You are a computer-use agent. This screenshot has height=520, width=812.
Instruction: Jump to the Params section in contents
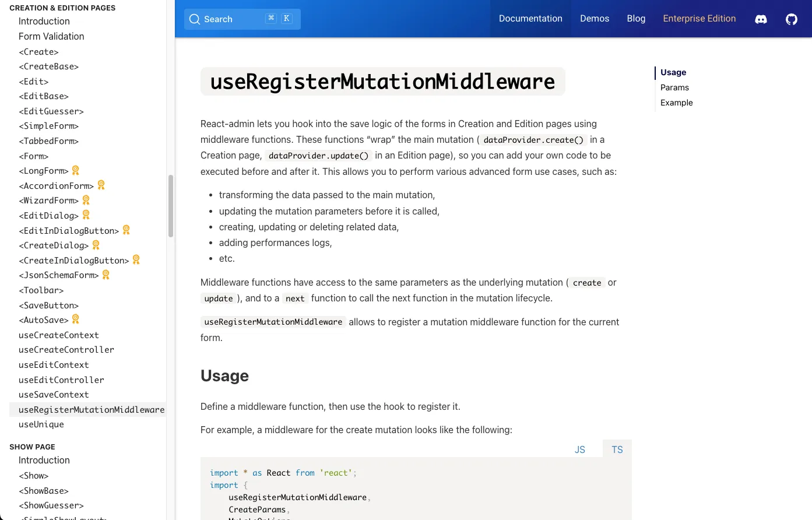click(x=674, y=87)
